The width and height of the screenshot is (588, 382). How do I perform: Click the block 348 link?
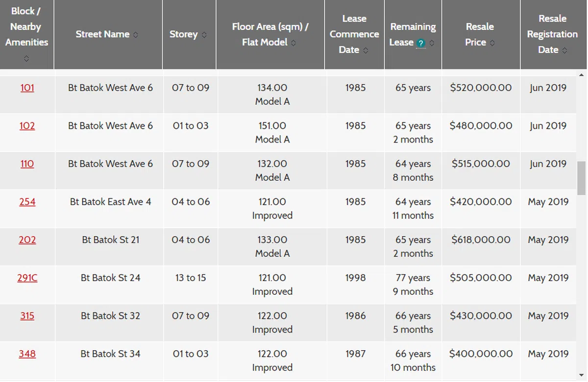point(27,354)
